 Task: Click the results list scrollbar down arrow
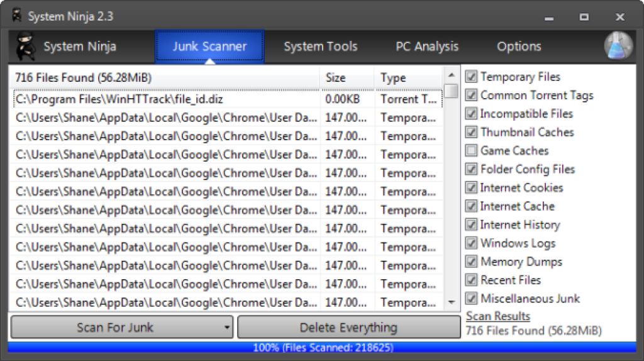tap(452, 303)
